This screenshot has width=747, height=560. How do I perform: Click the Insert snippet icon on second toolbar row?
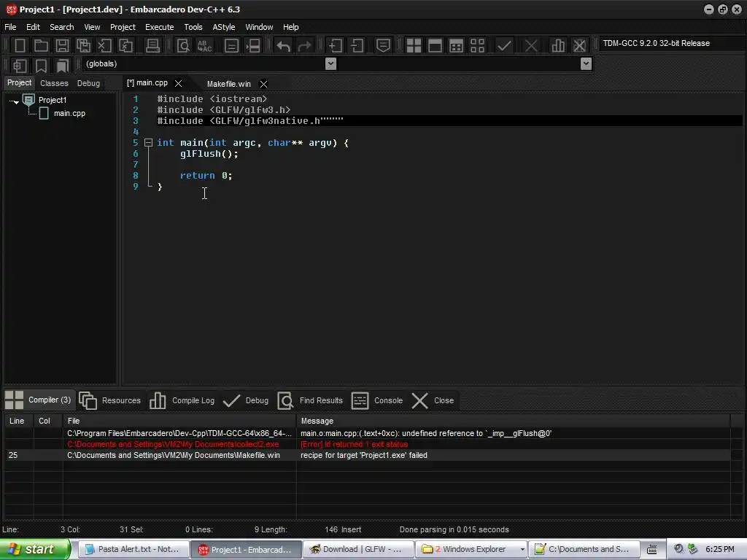click(x=20, y=65)
